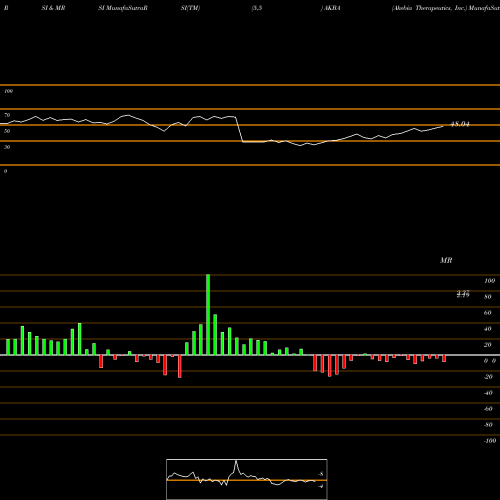Click the overlapping MR value near the 80 label
This screenshot has height=500, width=500.
[x=463, y=294]
